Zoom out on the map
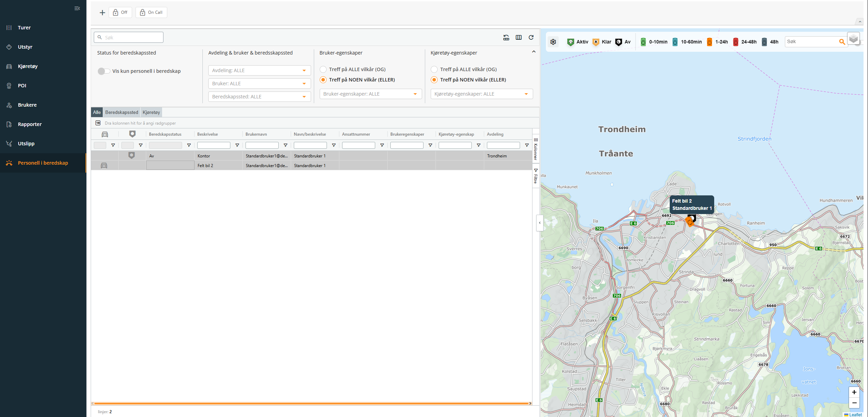The height and width of the screenshot is (417, 868). coord(854,403)
